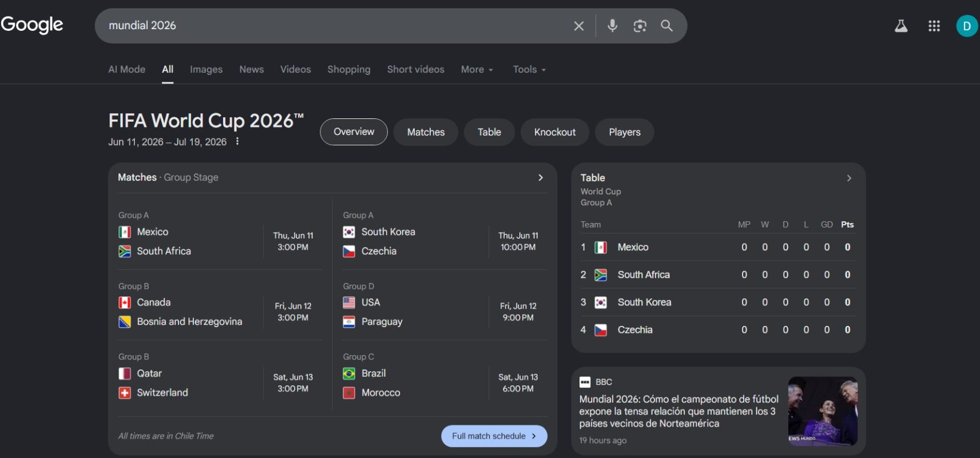Open the Table chip
980x458 pixels.
click(489, 132)
